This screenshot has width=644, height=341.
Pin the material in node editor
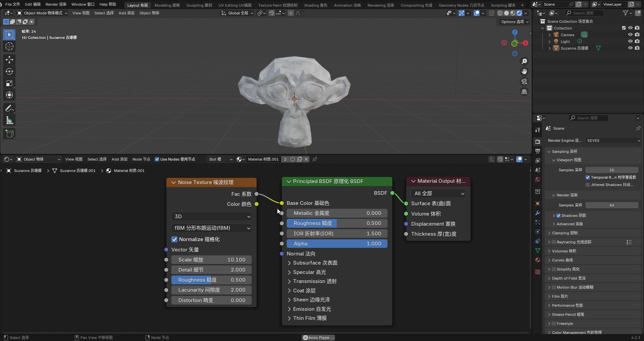point(315,159)
